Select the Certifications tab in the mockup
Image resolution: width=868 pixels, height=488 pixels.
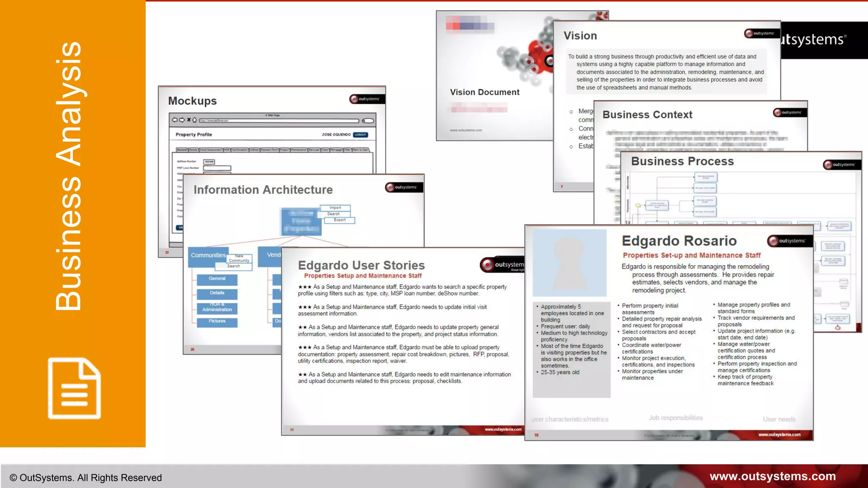(x=239, y=150)
